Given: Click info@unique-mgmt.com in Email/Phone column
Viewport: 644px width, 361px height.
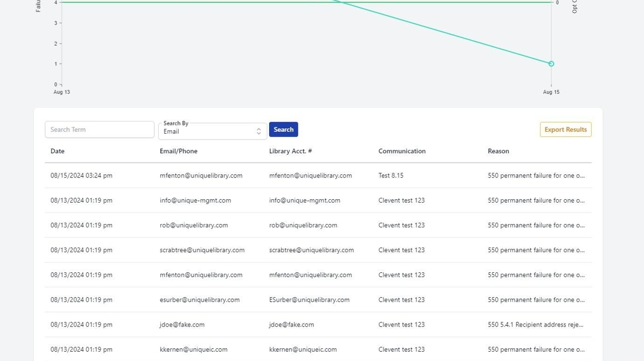Looking at the screenshot, I should (x=195, y=200).
